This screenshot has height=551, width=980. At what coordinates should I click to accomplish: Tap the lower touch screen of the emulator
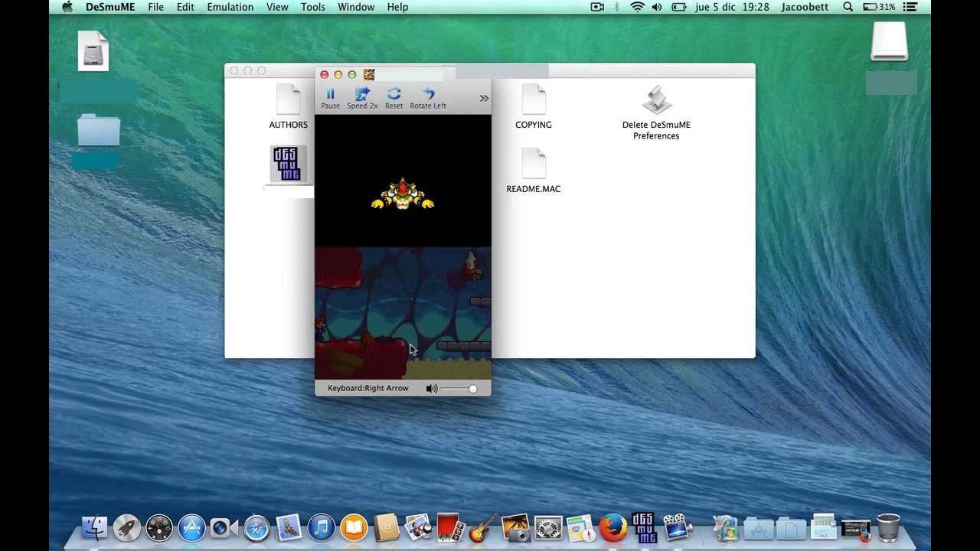click(403, 313)
